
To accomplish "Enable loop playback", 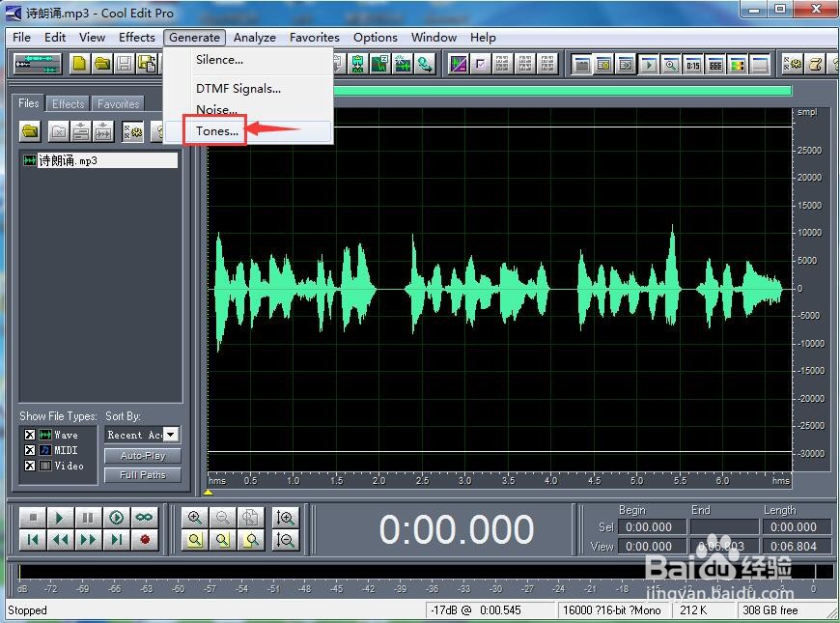I will coord(144,518).
